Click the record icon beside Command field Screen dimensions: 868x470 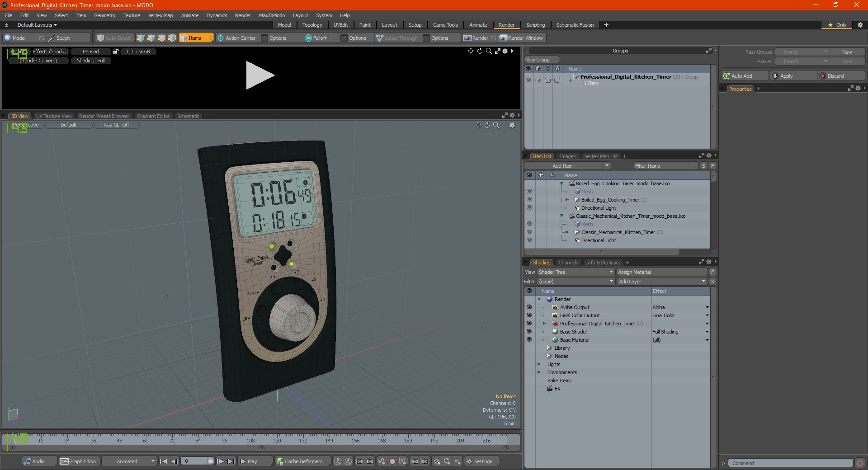[860, 463]
